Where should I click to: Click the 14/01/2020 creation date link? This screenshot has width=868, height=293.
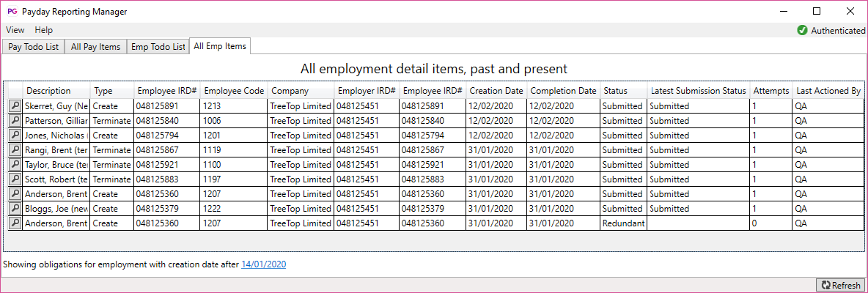click(x=264, y=264)
